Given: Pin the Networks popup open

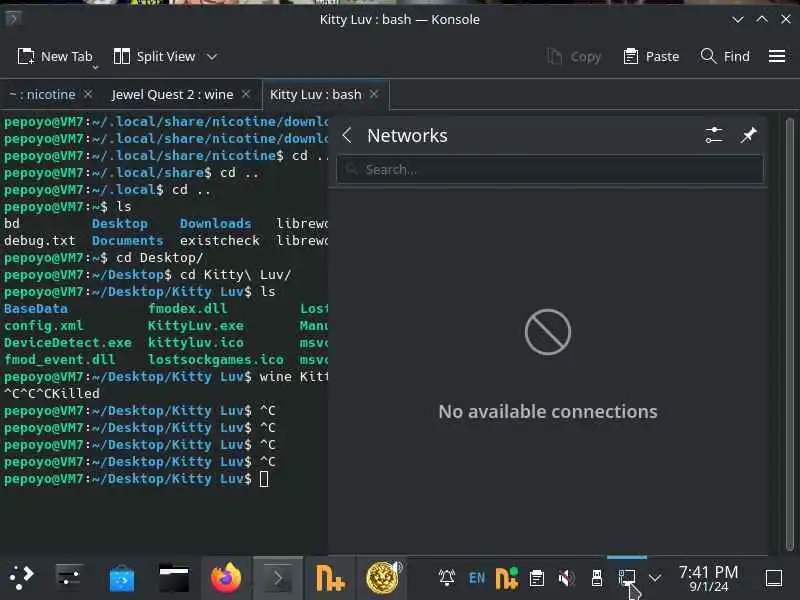Looking at the screenshot, I should [748, 135].
